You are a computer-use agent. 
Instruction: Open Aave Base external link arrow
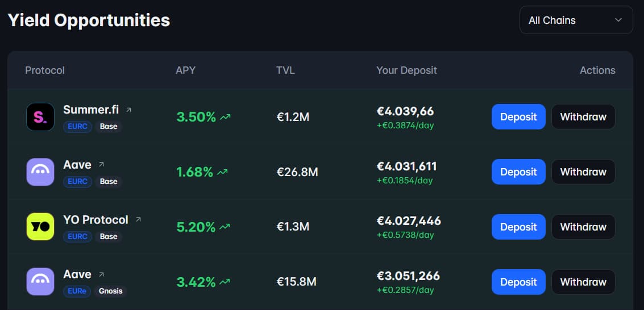tap(101, 165)
